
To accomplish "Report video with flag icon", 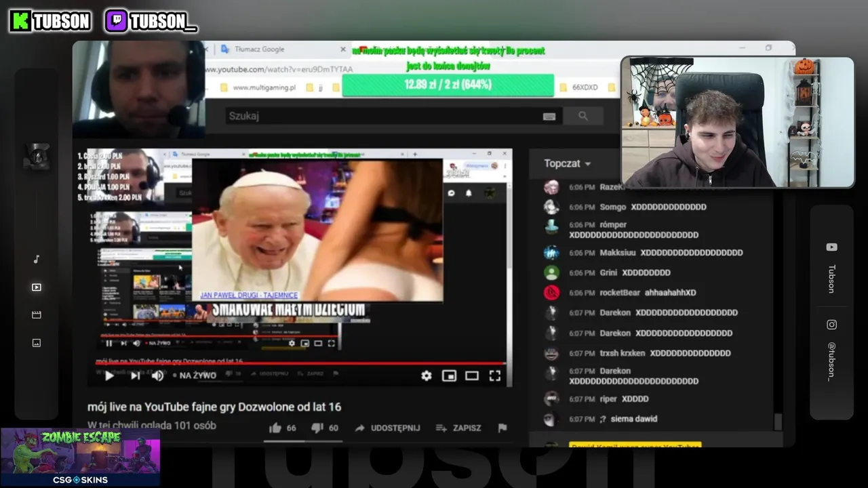I will click(x=502, y=428).
